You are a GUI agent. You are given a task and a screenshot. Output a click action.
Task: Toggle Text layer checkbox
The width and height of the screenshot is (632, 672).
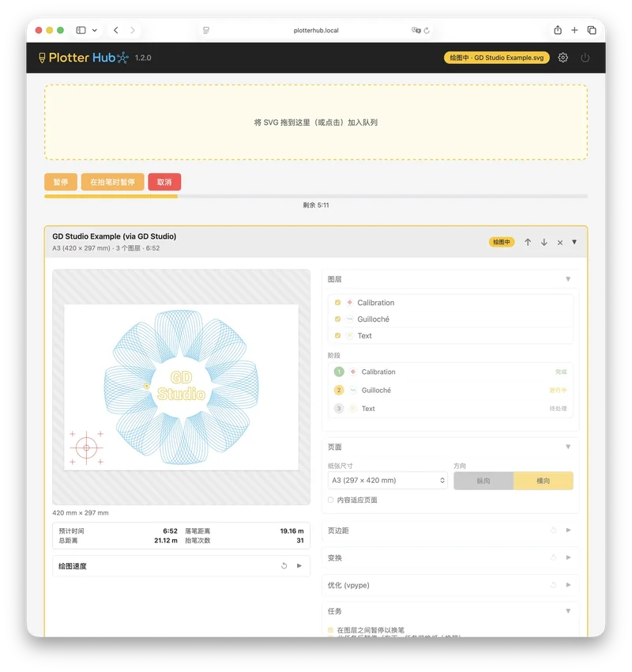point(337,335)
